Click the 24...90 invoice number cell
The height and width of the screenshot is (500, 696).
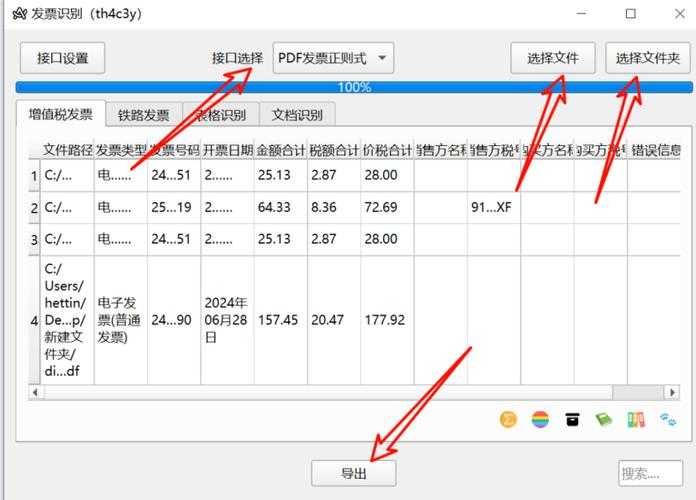[x=174, y=320]
